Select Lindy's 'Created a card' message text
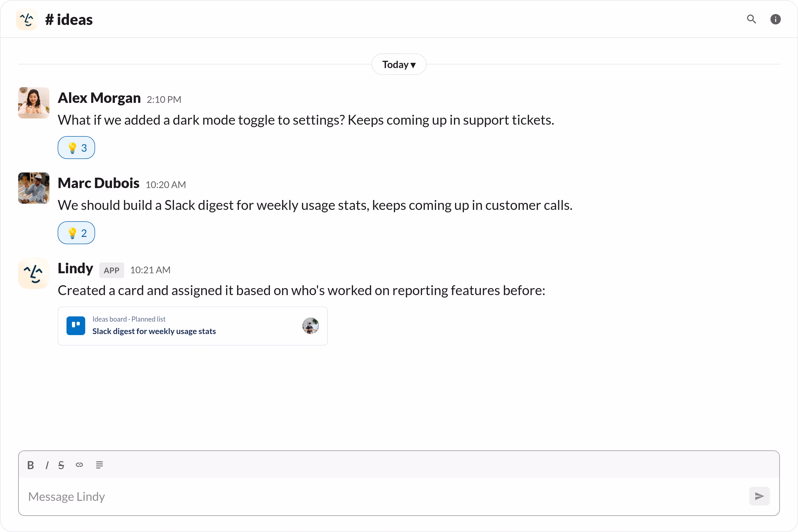798x532 pixels. pos(302,290)
